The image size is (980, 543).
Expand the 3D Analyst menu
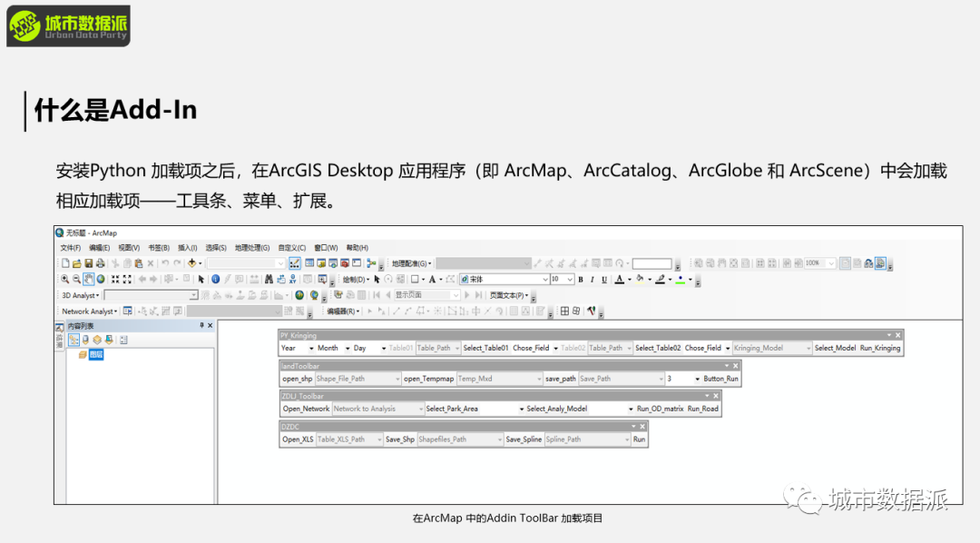(80, 295)
